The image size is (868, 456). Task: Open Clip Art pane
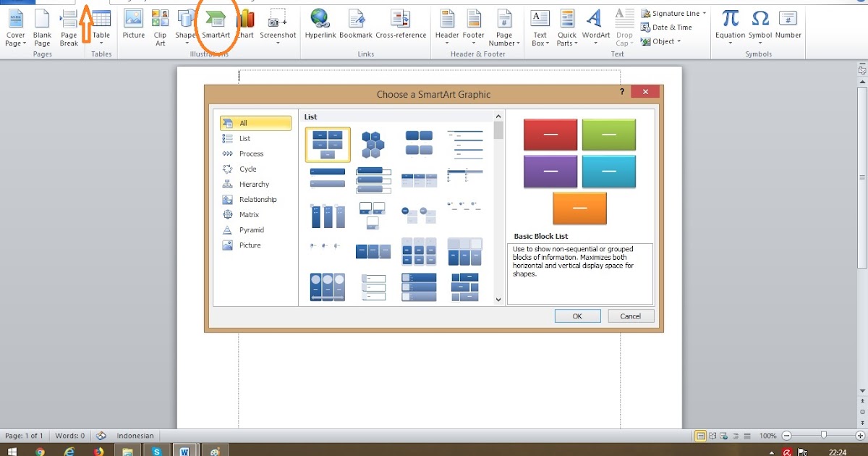pyautogui.click(x=160, y=24)
